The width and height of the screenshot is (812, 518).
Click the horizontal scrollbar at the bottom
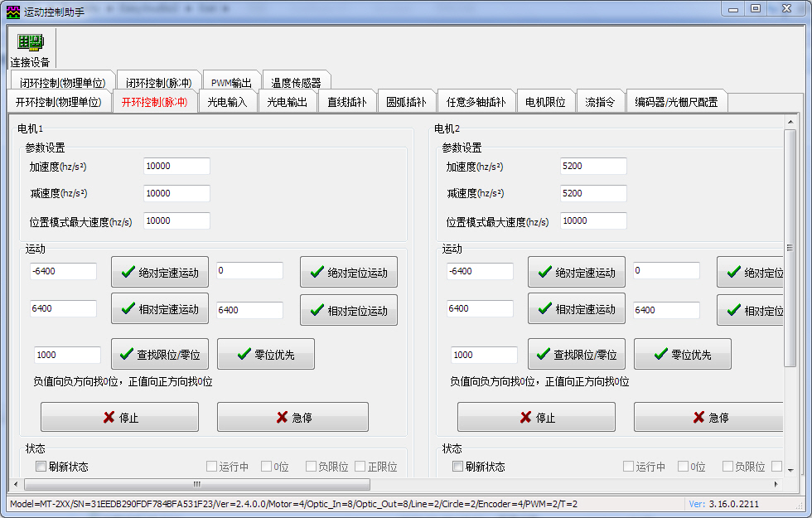pos(196,484)
